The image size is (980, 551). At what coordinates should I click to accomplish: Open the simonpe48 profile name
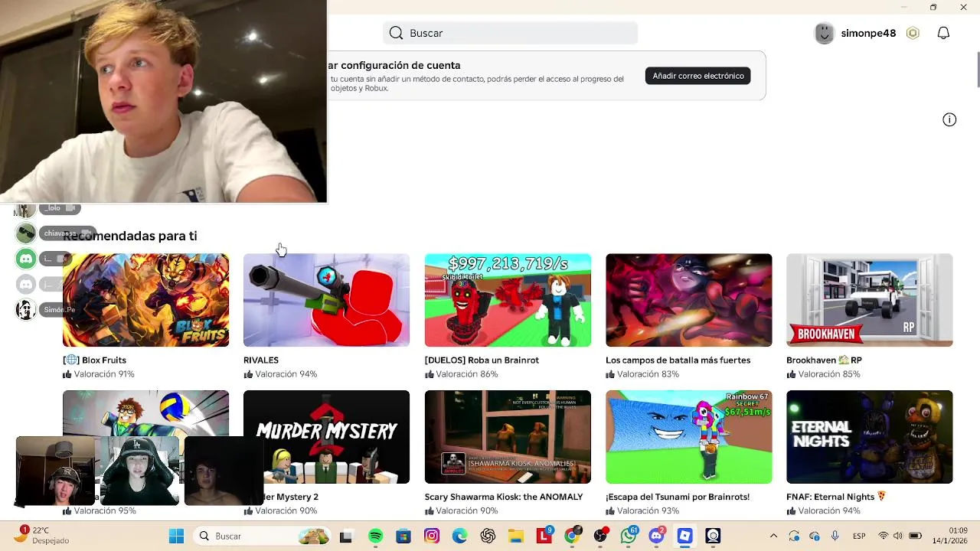point(868,33)
